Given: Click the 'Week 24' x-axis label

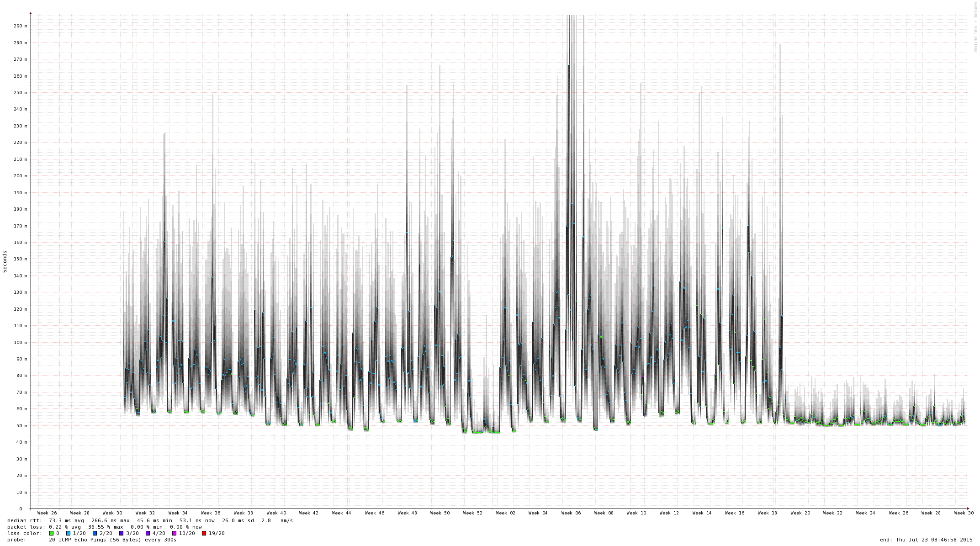Looking at the screenshot, I should tap(866, 513).
